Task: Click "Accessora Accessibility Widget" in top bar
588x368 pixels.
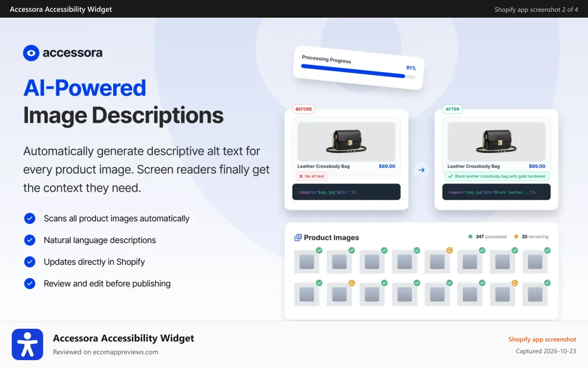Action: tap(61, 9)
